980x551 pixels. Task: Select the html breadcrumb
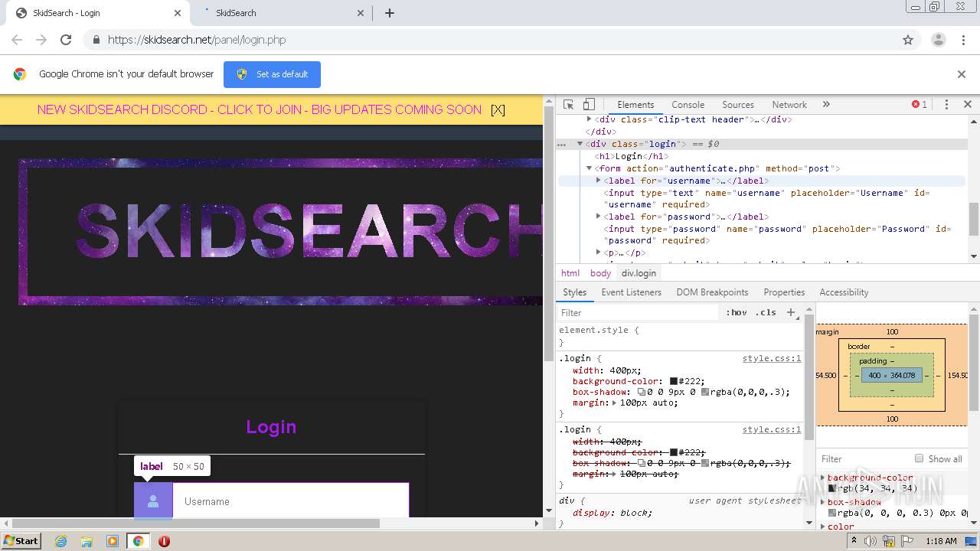570,273
